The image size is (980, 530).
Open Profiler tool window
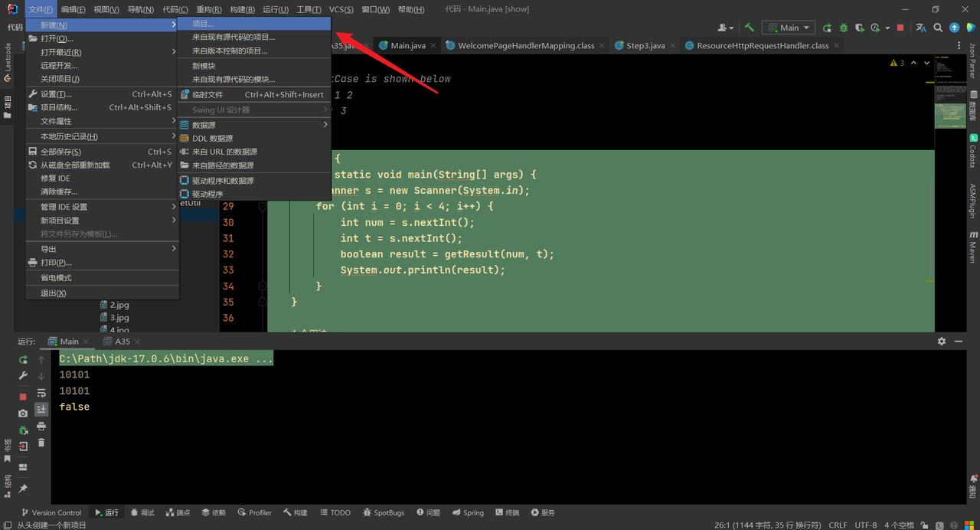254,512
